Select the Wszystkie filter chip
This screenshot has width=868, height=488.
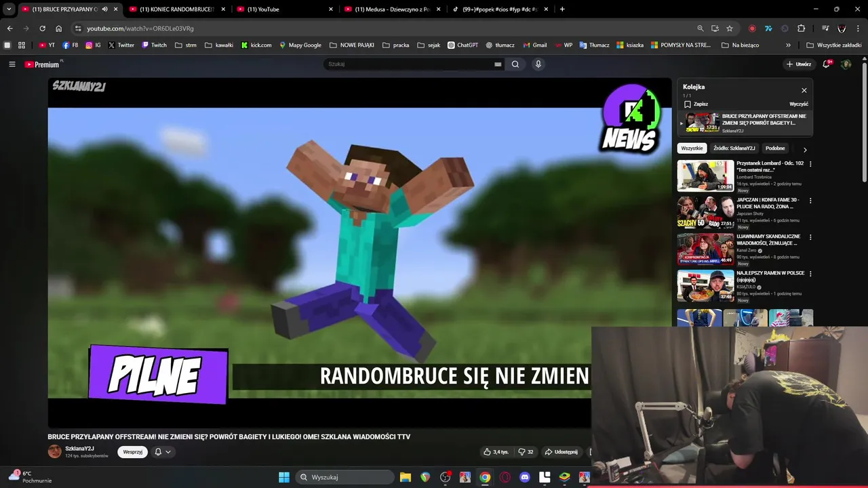(692, 148)
